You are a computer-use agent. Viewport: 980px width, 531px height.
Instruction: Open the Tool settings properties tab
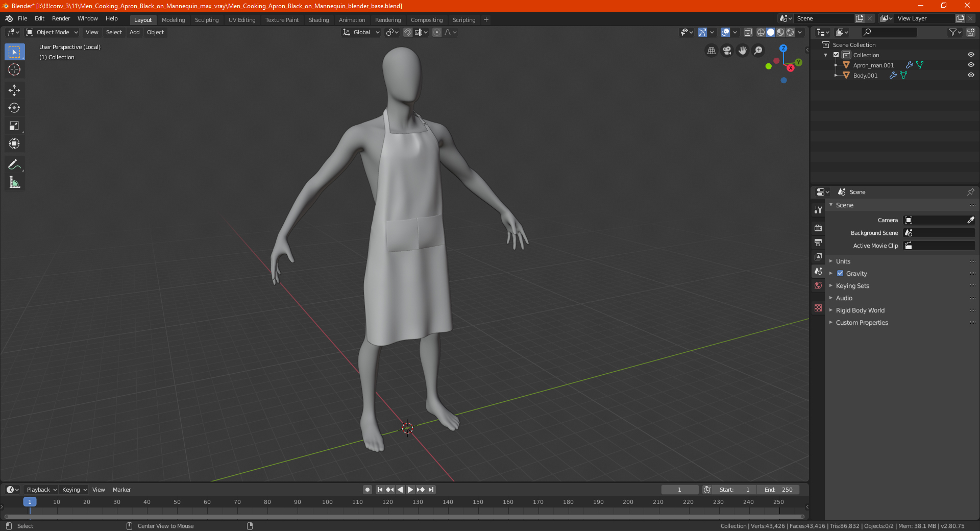(818, 210)
